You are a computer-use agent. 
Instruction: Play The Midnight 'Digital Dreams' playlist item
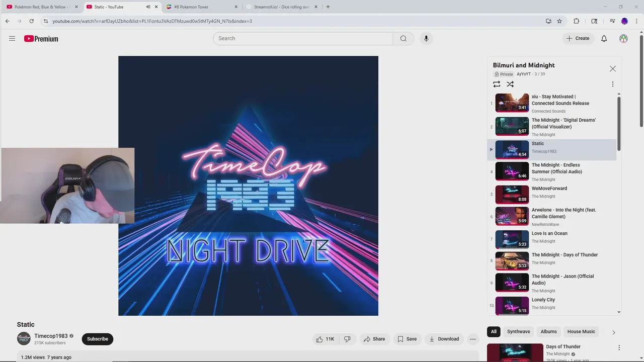(x=551, y=127)
